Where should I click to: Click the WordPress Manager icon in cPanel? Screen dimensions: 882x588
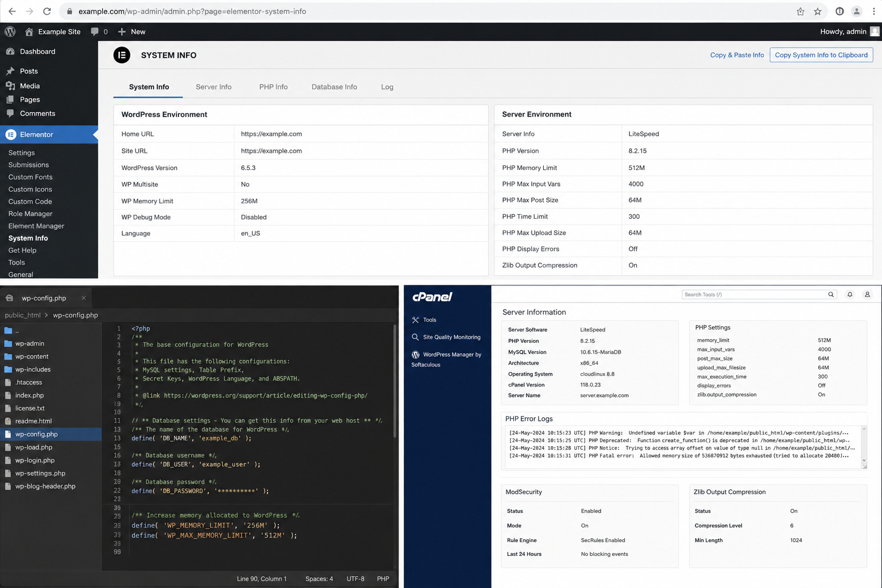pos(416,355)
